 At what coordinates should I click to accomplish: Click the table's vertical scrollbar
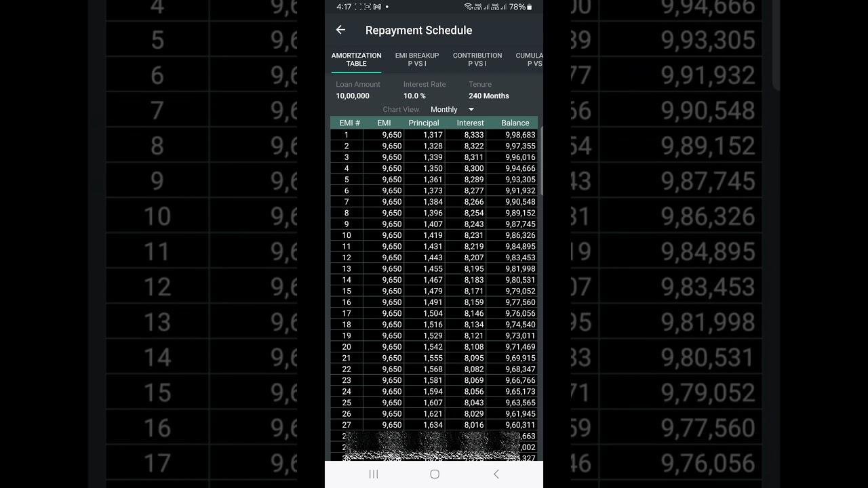[540, 163]
